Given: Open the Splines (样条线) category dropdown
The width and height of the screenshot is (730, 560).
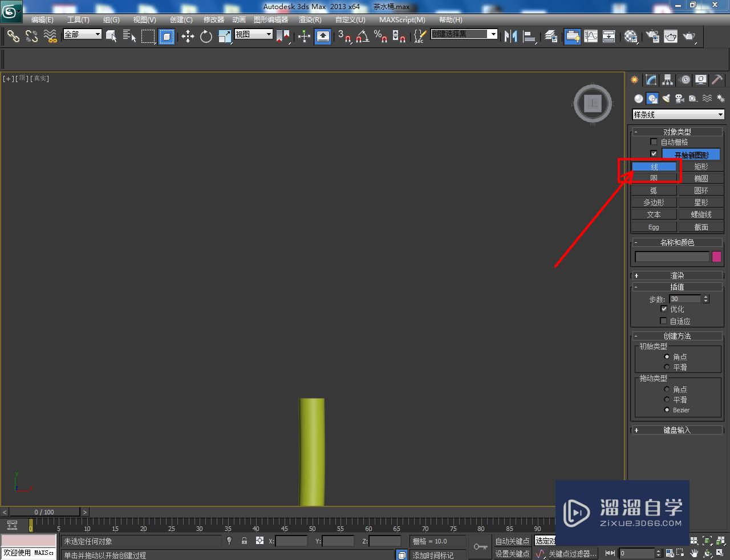Looking at the screenshot, I should 678,115.
